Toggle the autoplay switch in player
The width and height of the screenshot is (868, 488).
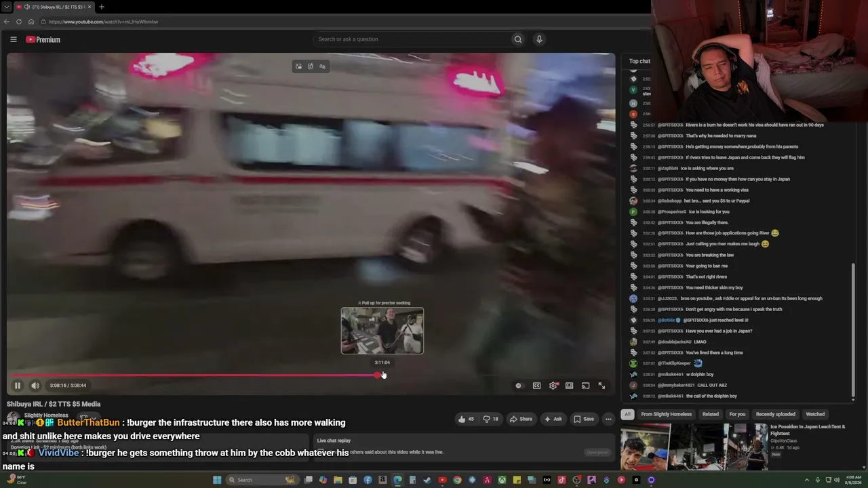coord(519,386)
